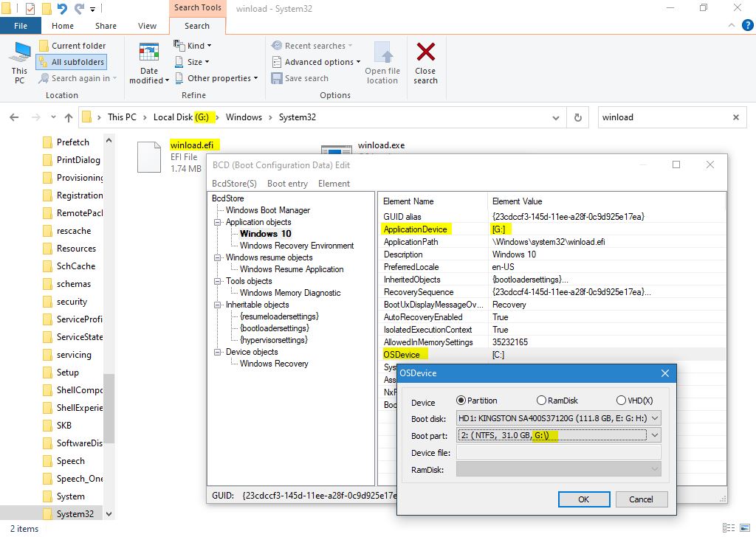Select the RamDisk radio button
This screenshot has height=537, width=756.
click(541, 401)
